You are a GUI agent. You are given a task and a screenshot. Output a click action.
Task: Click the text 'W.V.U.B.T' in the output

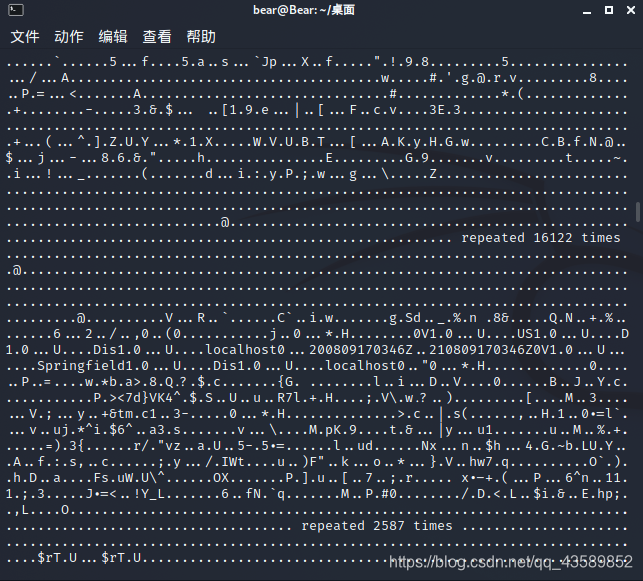coord(289,142)
